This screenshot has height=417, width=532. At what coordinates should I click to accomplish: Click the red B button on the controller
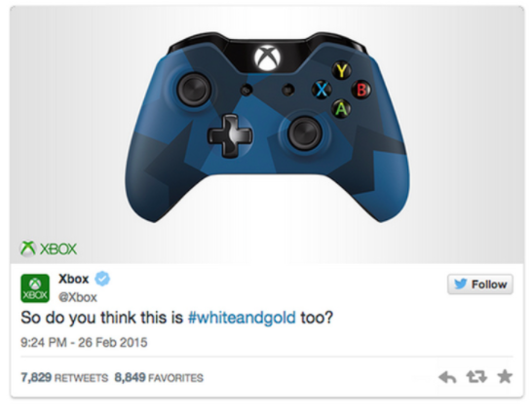pos(361,90)
